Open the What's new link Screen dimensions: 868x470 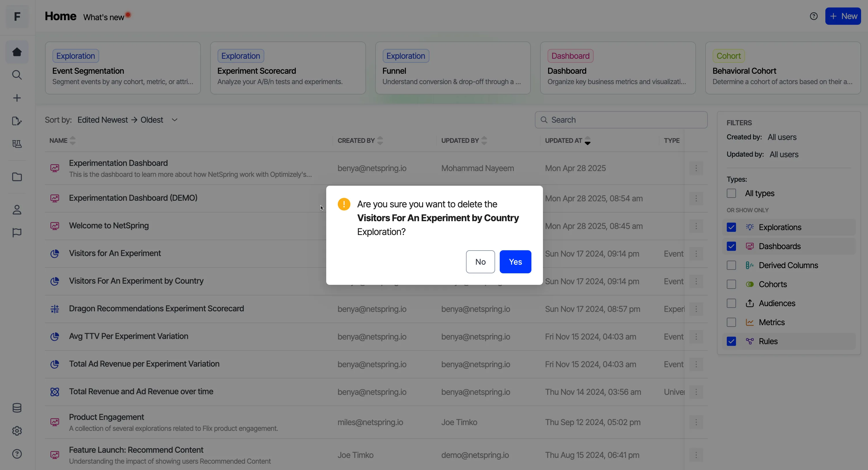pos(104,17)
